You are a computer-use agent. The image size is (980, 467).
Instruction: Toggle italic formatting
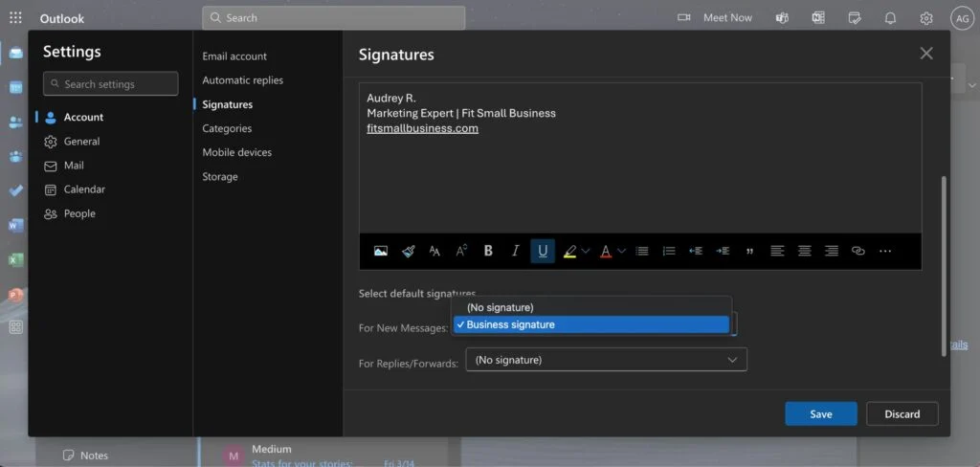516,251
